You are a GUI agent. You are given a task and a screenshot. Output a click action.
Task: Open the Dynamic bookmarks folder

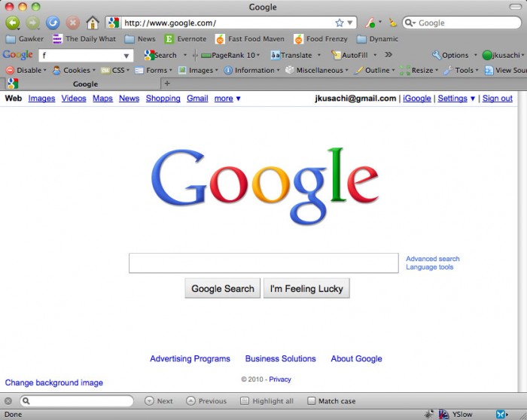(377, 39)
